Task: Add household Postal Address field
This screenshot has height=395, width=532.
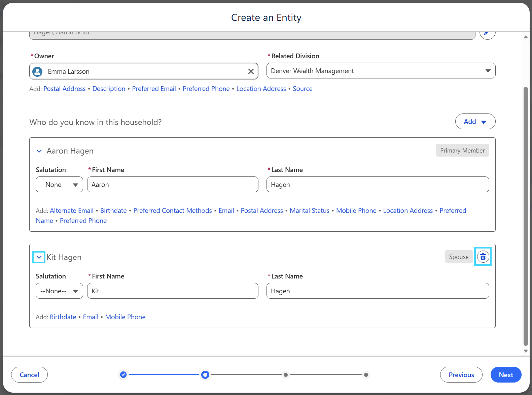Action: 65,89
